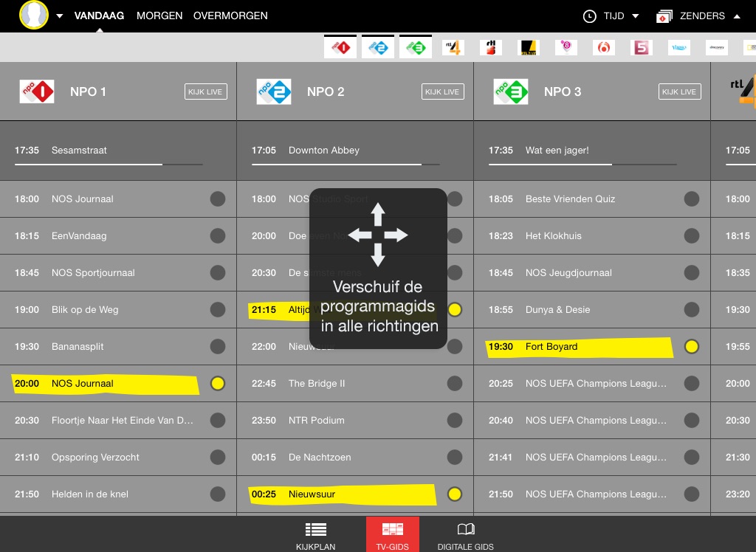Toggle kijkplan marker for Opsporing Verzocht
Image resolution: width=756 pixels, height=552 pixels.
pos(218,457)
